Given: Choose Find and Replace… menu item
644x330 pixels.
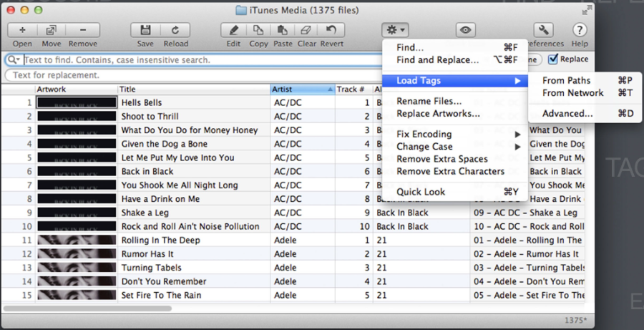Looking at the screenshot, I should pos(454,60).
